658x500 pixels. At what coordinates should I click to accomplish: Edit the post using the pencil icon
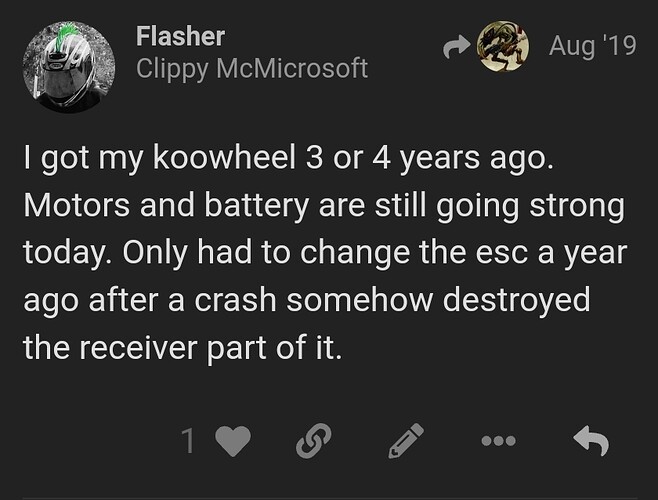[x=405, y=440]
